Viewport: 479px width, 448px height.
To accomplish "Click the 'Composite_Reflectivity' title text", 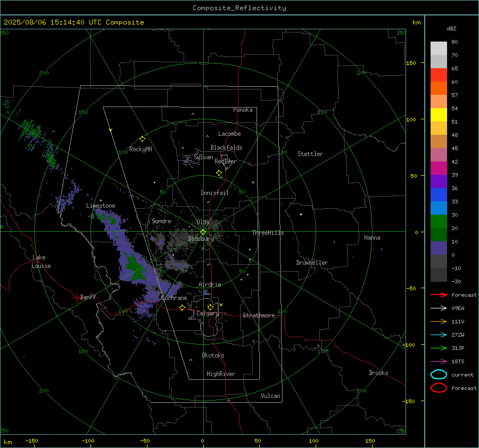I will [x=239, y=8].
